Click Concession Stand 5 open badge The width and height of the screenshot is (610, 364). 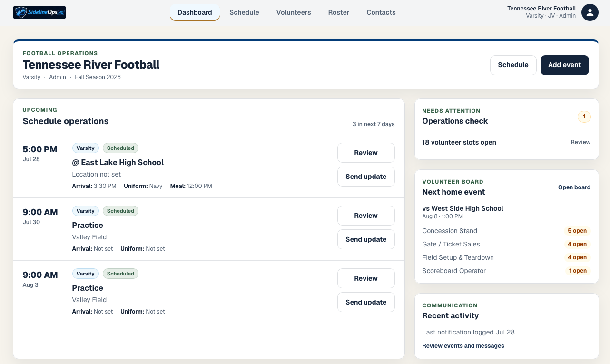coord(577,231)
